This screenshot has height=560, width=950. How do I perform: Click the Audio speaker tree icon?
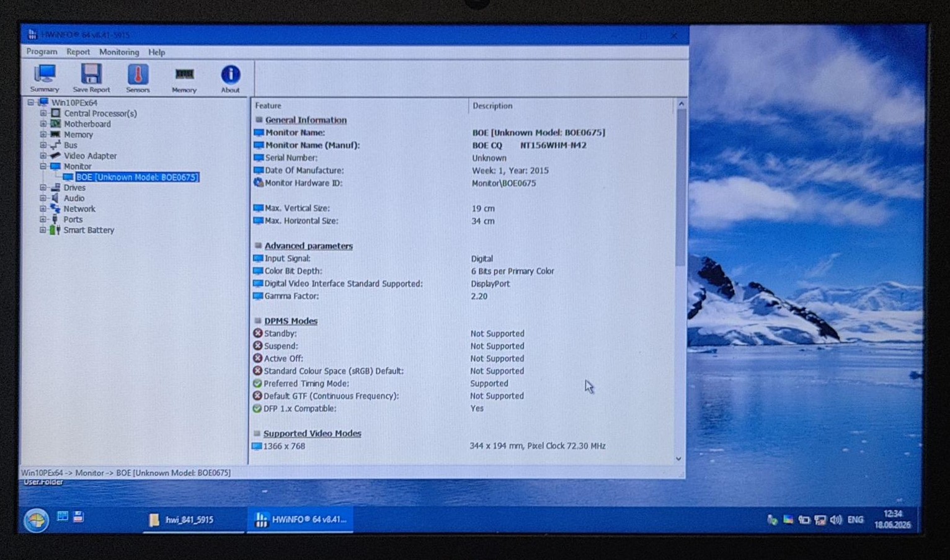[55, 198]
